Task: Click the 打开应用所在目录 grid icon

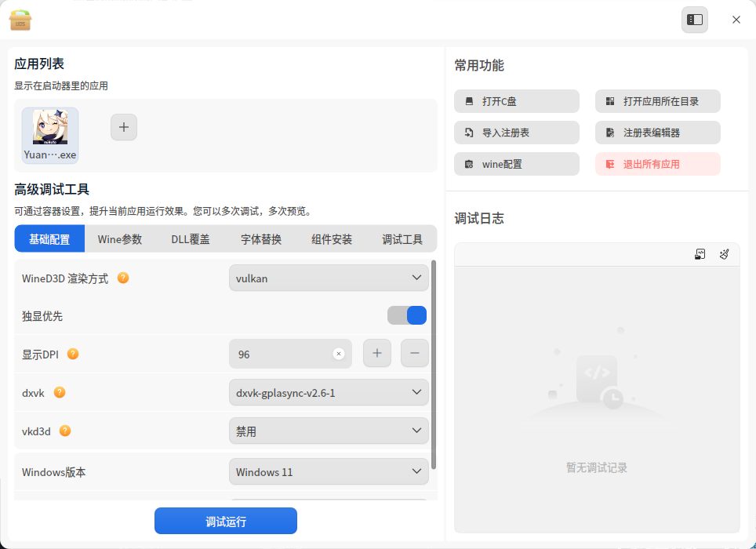Action: coord(610,101)
